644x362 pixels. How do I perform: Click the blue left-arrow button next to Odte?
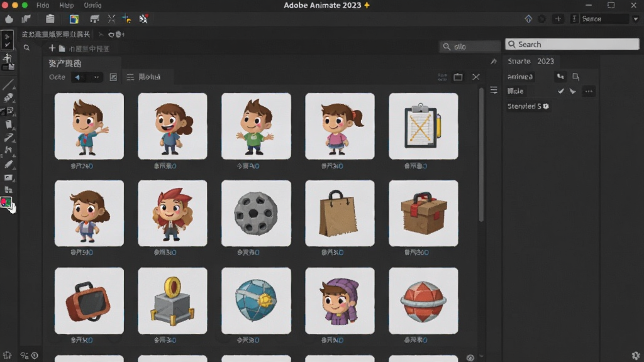77,77
